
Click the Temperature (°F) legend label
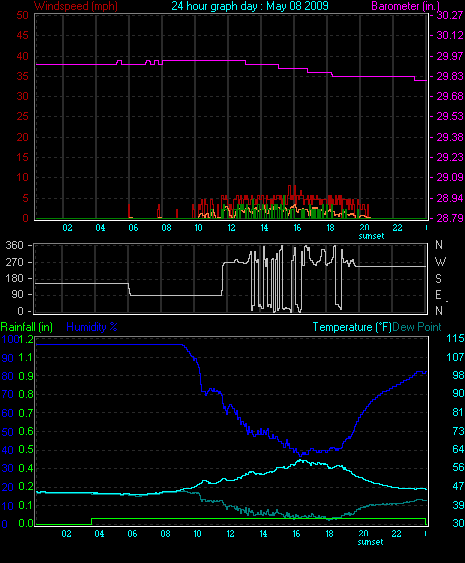point(352,327)
